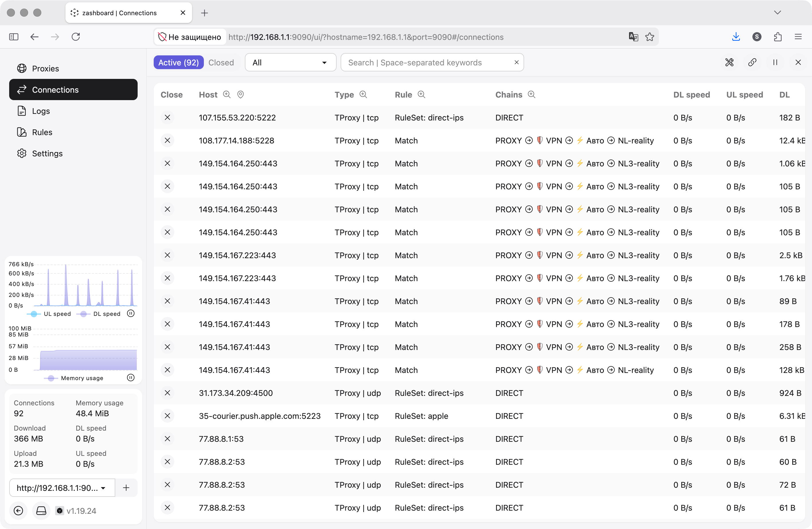Close the 35-courier.push.apple.com:5223 connection
812x529 pixels.
click(167, 416)
